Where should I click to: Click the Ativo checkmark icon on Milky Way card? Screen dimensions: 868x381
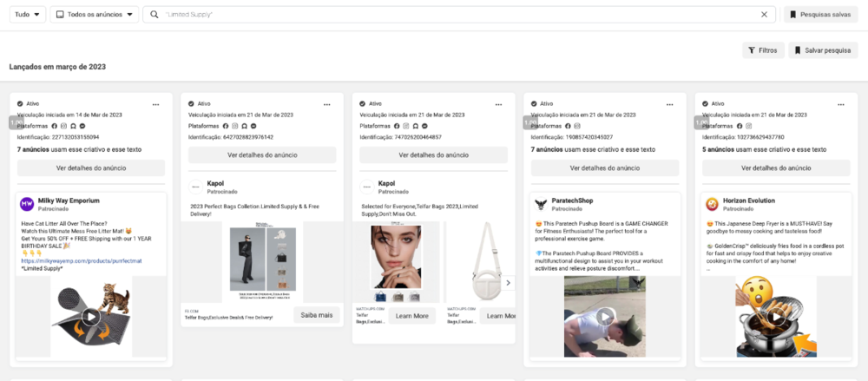(20, 103)
